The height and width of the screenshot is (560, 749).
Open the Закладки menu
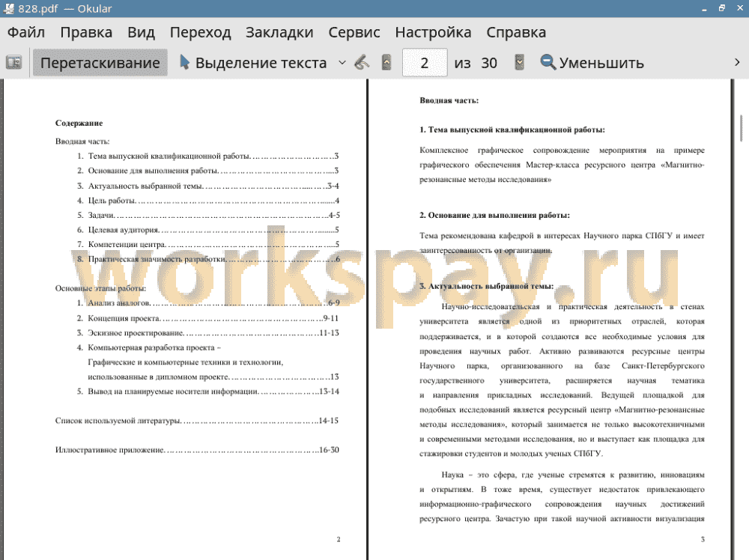279,32
